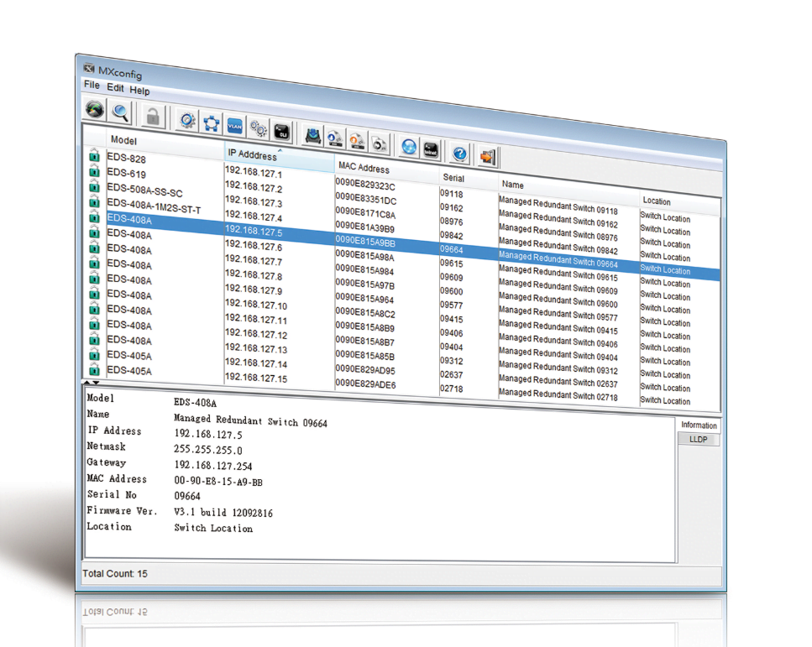Viewport: 812px width, 647px height.
Task: Click the firmware upgrade download-arrow icon
Action: click(x=312, y=136)
